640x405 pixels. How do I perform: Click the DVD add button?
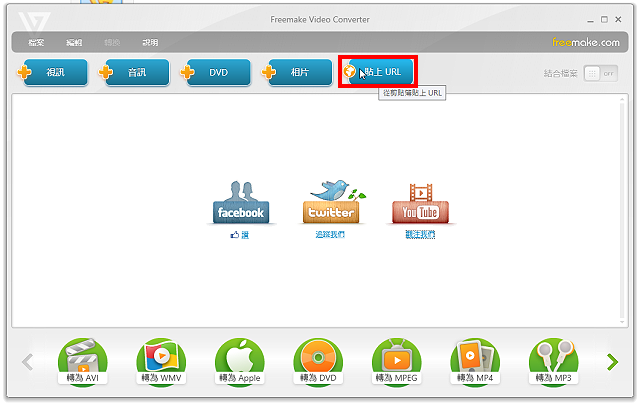tap(216, 73)
